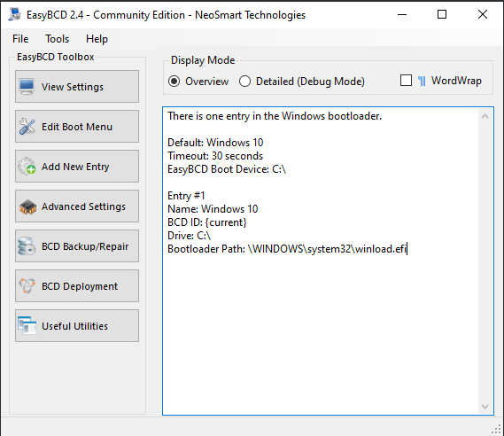Open the Help menu
The image size is (504, 436).
[97, 39]
